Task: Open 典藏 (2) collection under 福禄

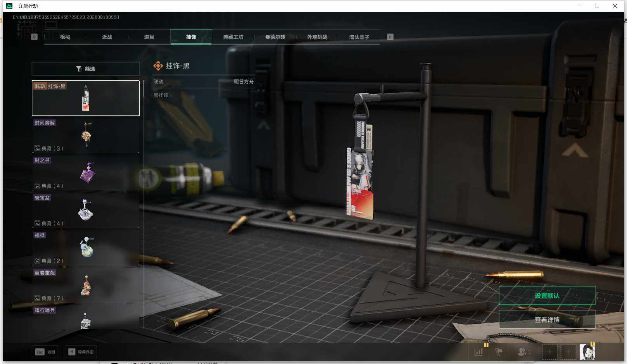Action: tap(49, 261)
